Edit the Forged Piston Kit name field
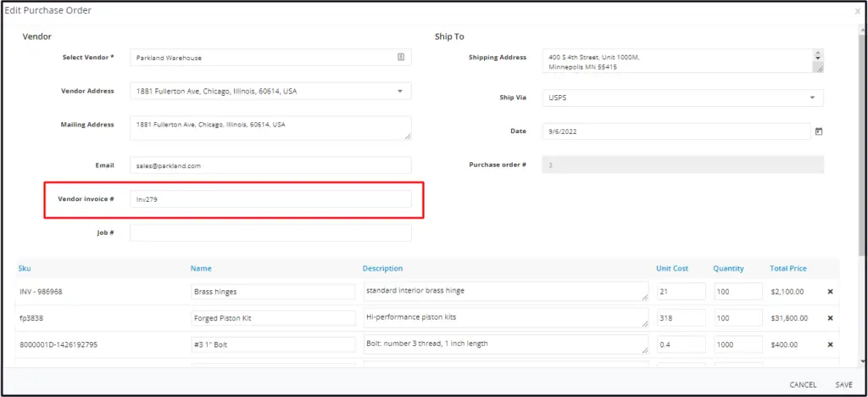Image resolution: width=868 pixels, height=397 pixels. pyautogui.click(x=274, y=318)
